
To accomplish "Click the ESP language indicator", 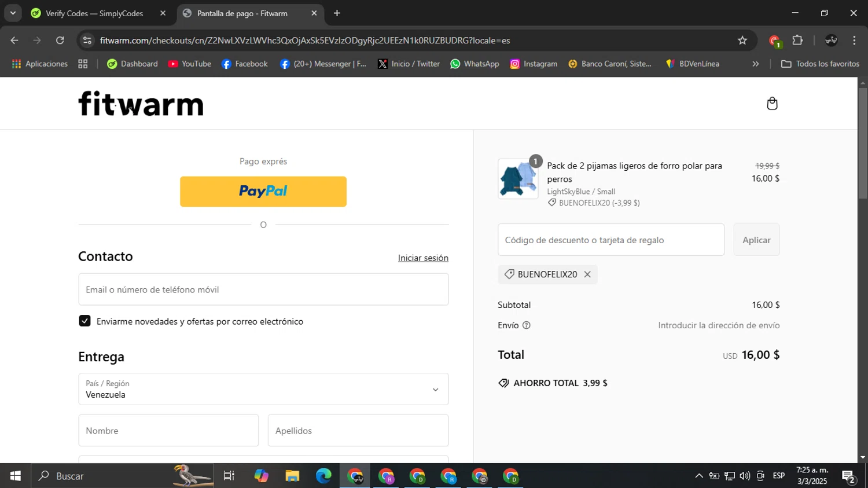I will coord(779,476).
